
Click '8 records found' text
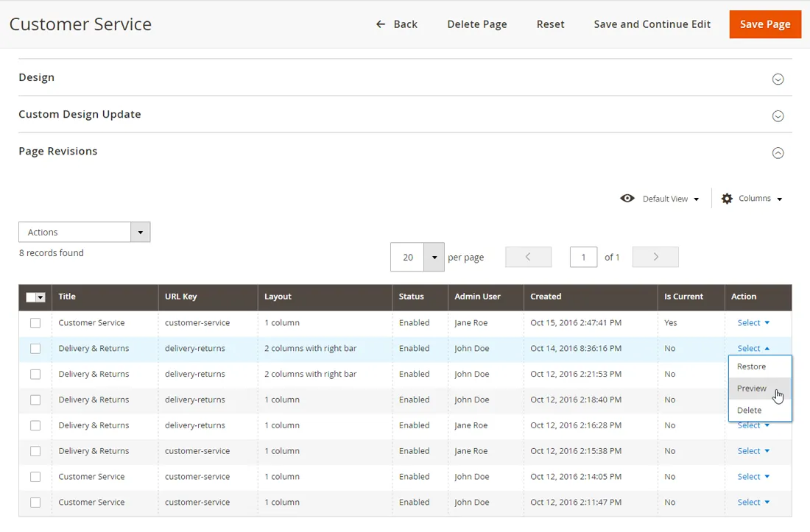pyautogui.click(x=51, y=253)
